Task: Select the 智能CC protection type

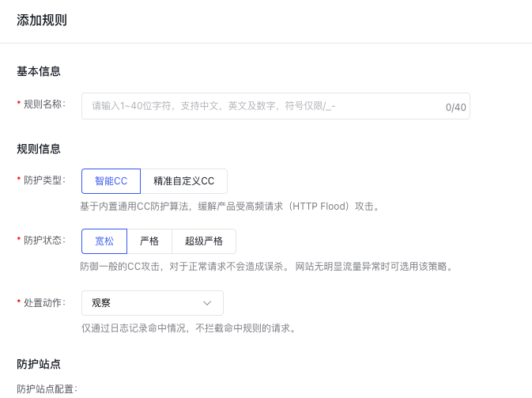Action: (111, 181)
